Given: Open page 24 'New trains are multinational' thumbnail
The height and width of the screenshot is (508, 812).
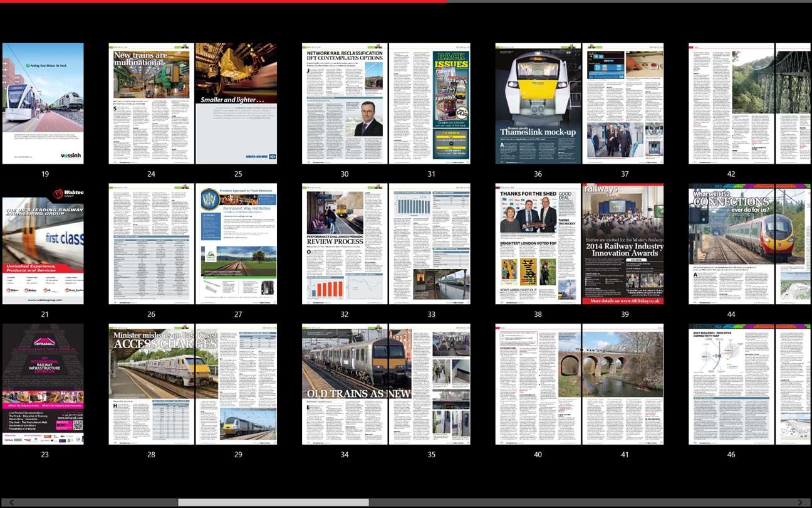Looking at the screenshot, I should (x=152, y=103).
